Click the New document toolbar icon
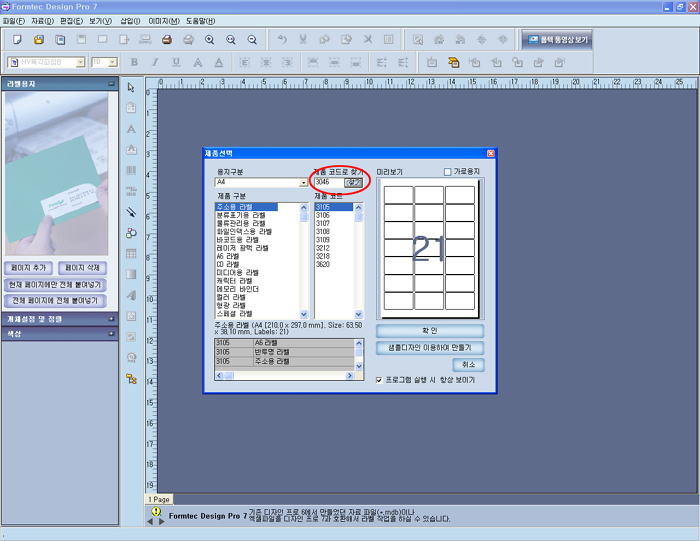 [17, 40]
